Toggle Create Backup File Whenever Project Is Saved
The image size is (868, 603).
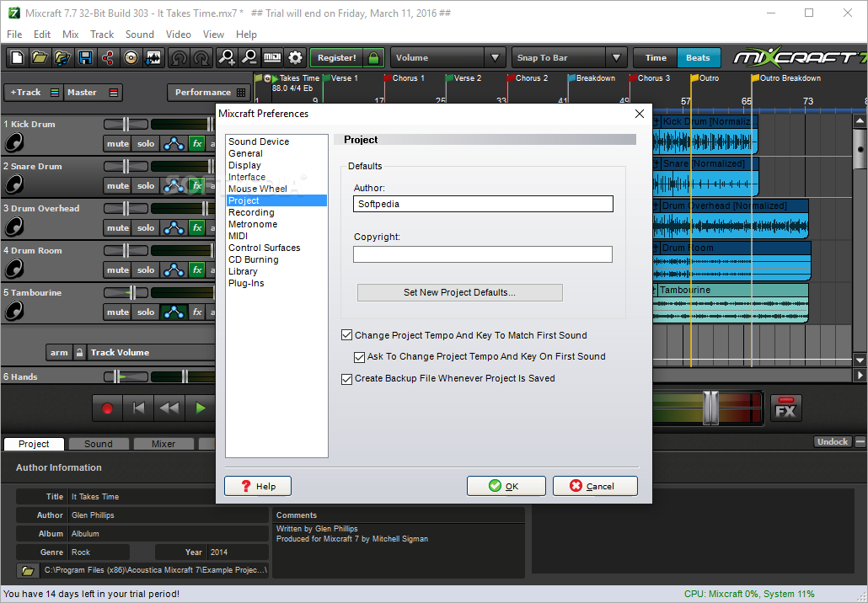click(347, 379)
